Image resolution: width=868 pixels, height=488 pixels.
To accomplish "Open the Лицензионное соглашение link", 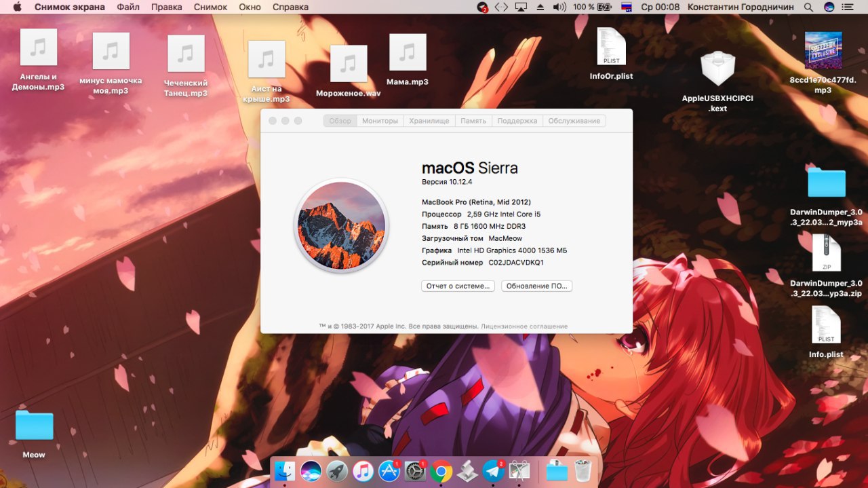I will pyautogui.click(x=524, y=326).
